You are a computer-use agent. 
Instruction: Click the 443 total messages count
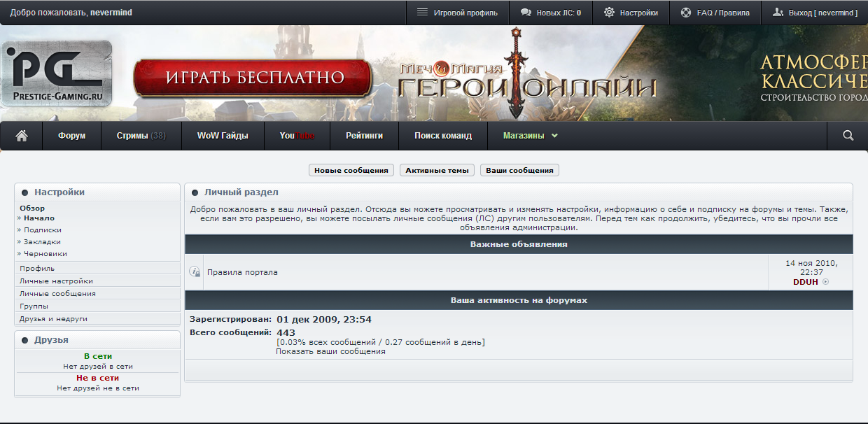coord(286,332)
